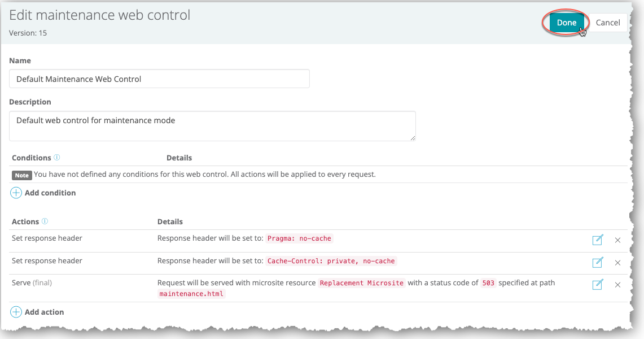Screen dimensions: 644x339
Task: Grab the Description field resize handle
Action: 413,137
